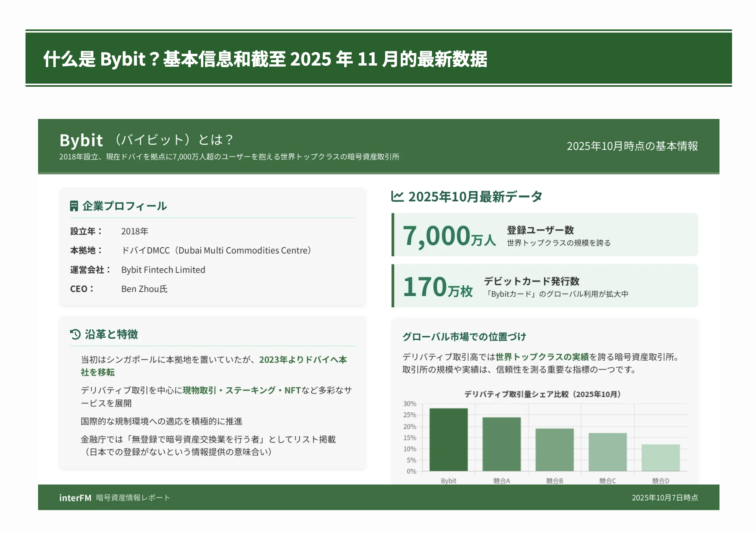This screenshot has width=756, height=533.
Task: Toggle the 企業プロフィール section
Action: tap(124, 206)
